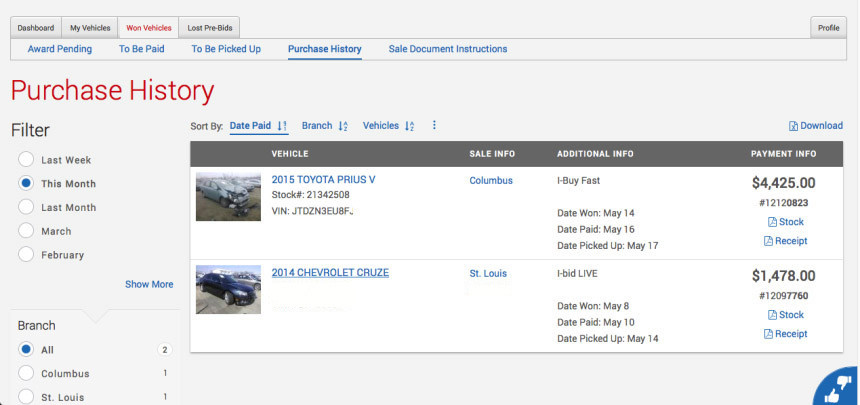Select the March filter radio
Screen dimensions: 860x405
point(26,231)
